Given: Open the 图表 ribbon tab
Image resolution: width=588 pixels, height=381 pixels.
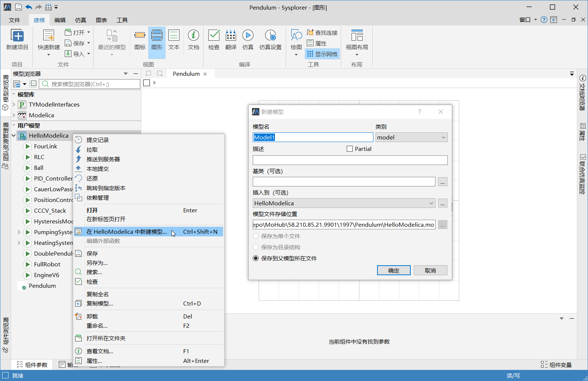Looking at the screenshot, I should coord(101,20).
